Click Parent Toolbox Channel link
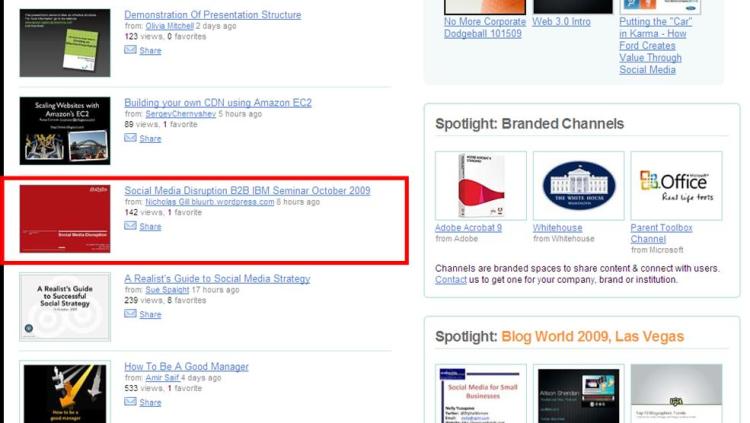Image resolution: width=750 pixels, height=423 pixels. (x=662, y=234)
